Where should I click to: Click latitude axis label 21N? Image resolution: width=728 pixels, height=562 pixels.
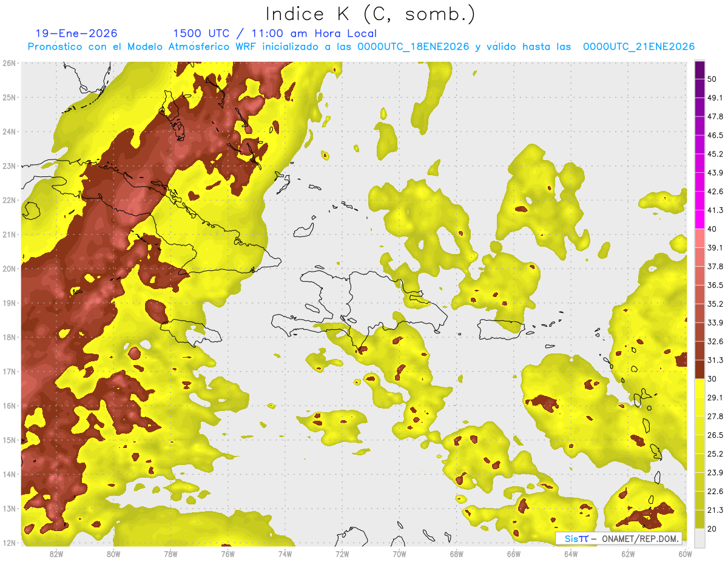(9, 234)
